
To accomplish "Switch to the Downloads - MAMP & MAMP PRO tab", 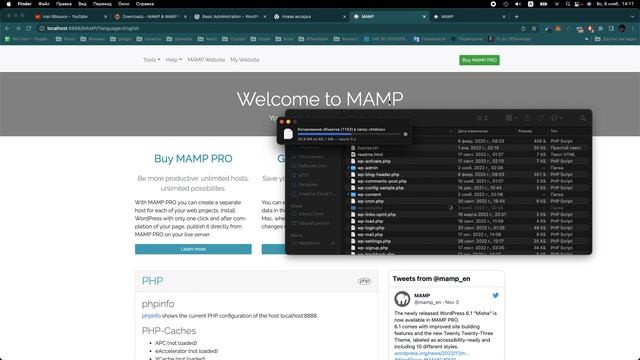I will coord(149,17).
